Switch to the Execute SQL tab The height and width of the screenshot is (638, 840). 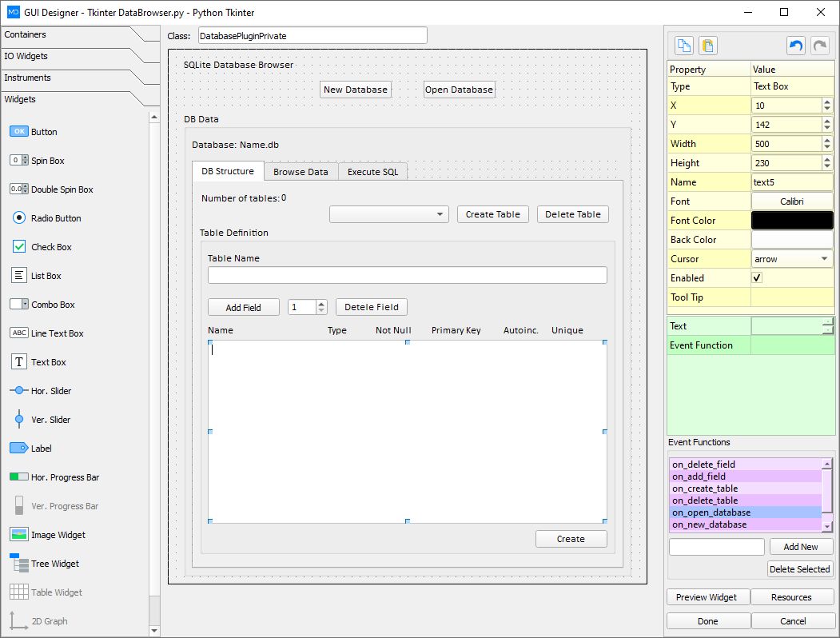373,171
